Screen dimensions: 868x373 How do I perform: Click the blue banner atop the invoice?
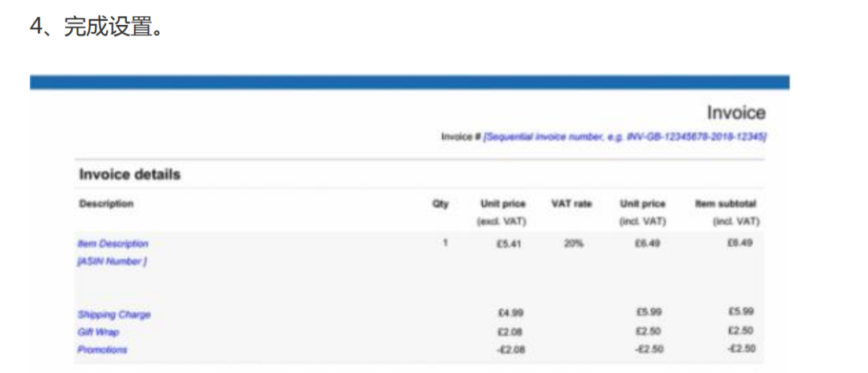[409, 82]
